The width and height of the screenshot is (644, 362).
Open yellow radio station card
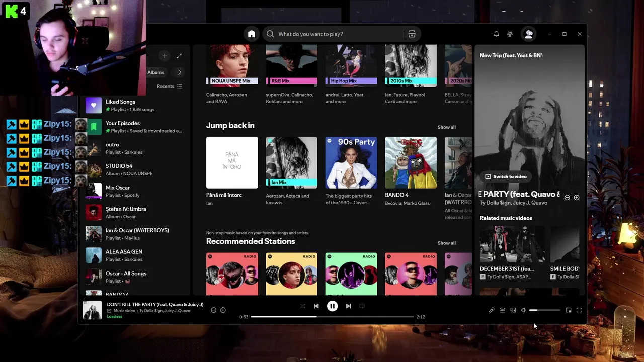[x=291, y=274]
